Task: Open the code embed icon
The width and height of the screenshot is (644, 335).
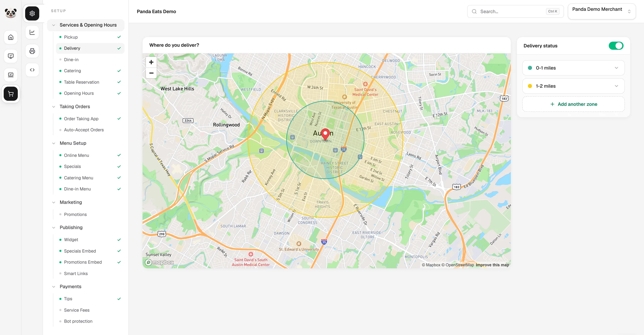Action: point(32,70)
